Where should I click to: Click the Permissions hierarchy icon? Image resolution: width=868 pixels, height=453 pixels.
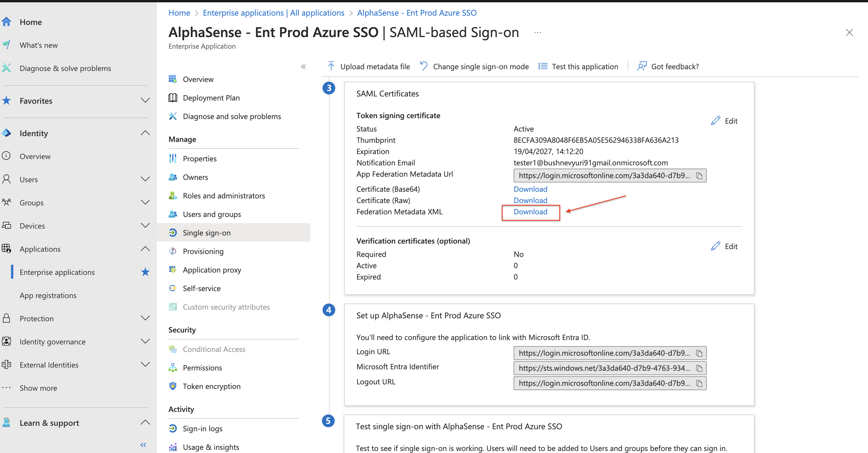click(173, 367)
